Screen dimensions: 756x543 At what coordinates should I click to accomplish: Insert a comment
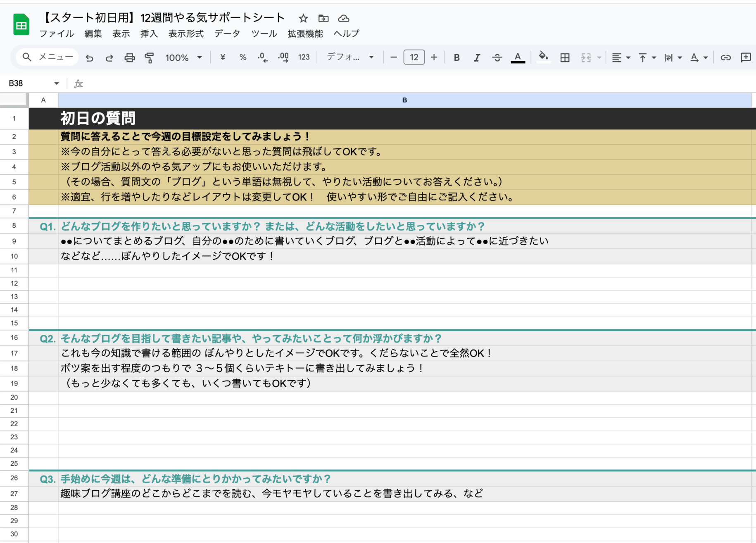click(746, 57)
